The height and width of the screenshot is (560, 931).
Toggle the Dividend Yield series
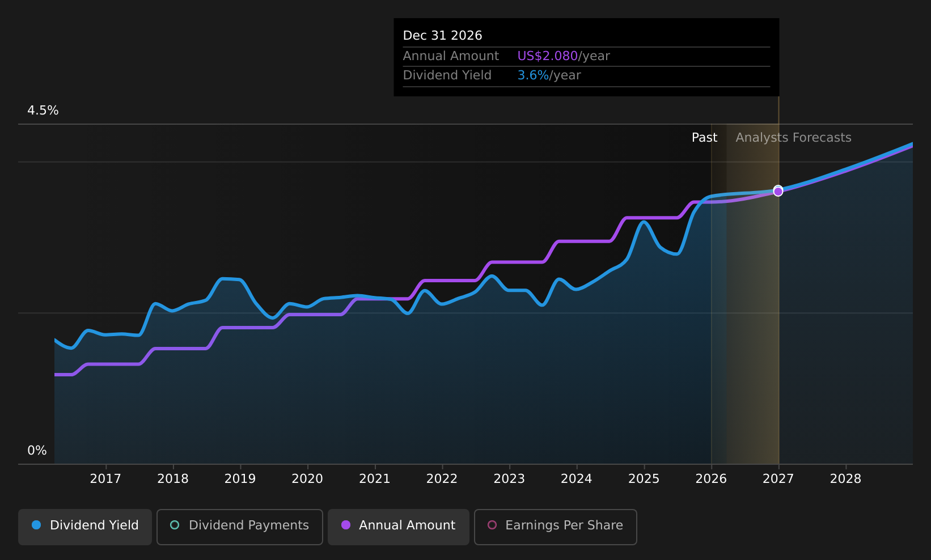(85, 527)
